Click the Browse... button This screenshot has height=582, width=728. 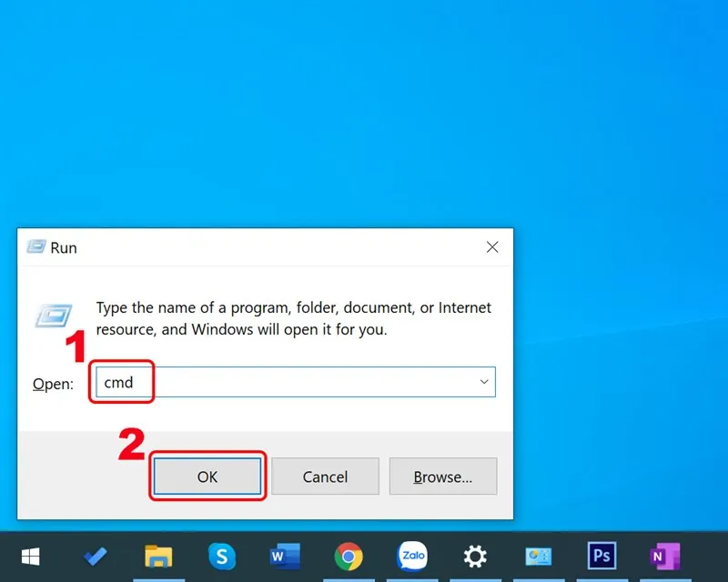point(443,476)
